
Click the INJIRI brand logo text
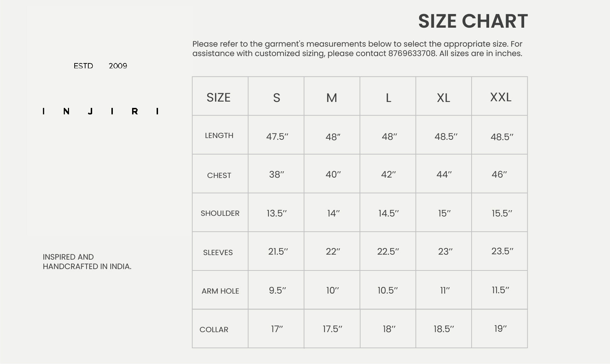101,111
